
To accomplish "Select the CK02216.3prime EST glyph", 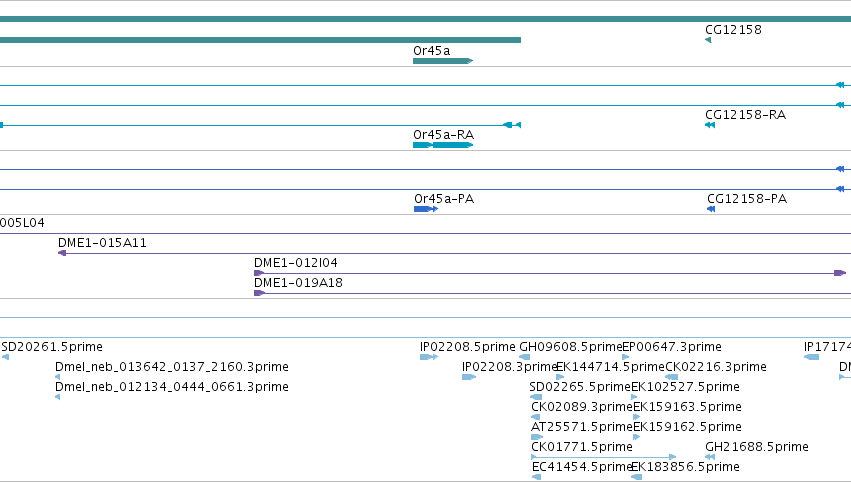I will pos(671,377).
